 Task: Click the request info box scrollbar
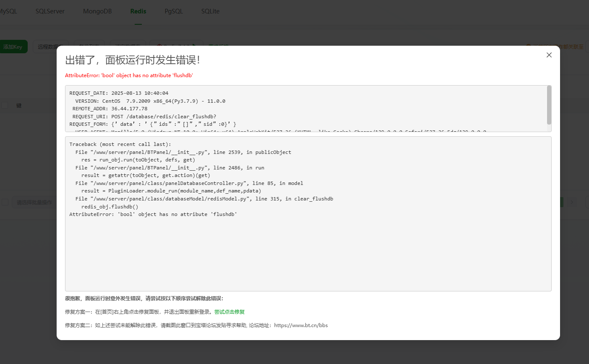point(549,105)
